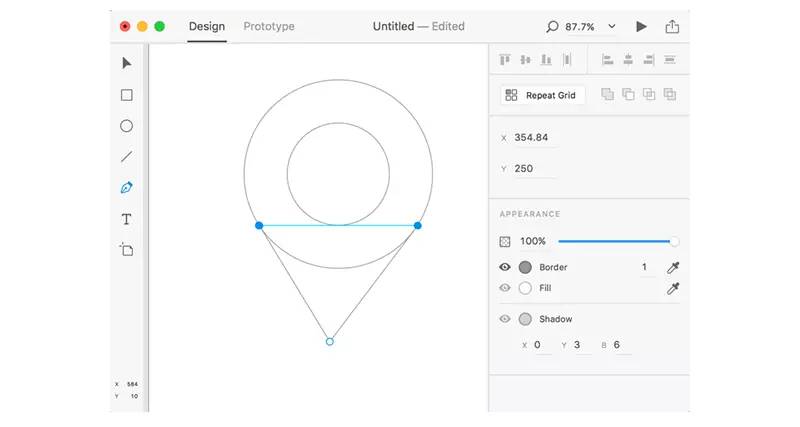Open the zoom level dropdown arrow
Screen dimensions: 800x427
coord(612,27)
